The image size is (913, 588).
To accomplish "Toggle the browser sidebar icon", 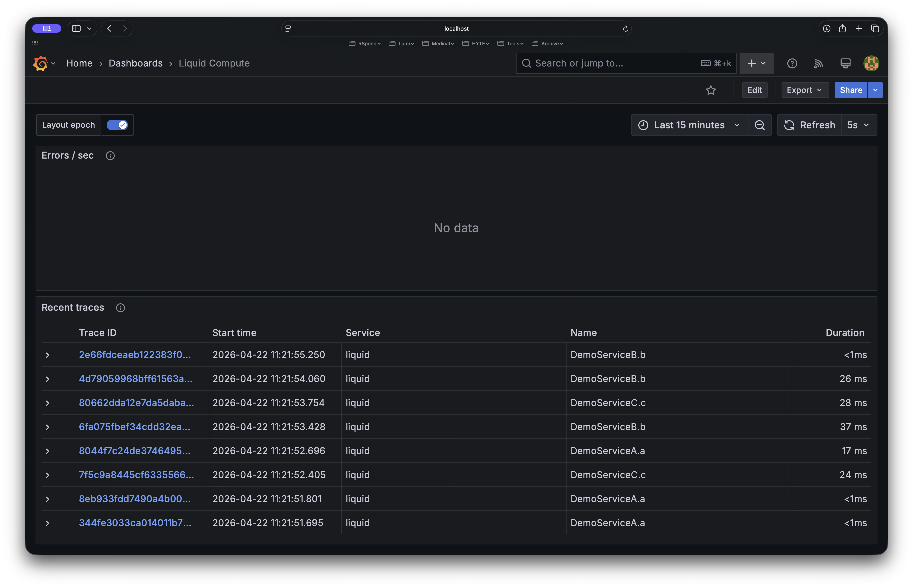I will [76, 29].
